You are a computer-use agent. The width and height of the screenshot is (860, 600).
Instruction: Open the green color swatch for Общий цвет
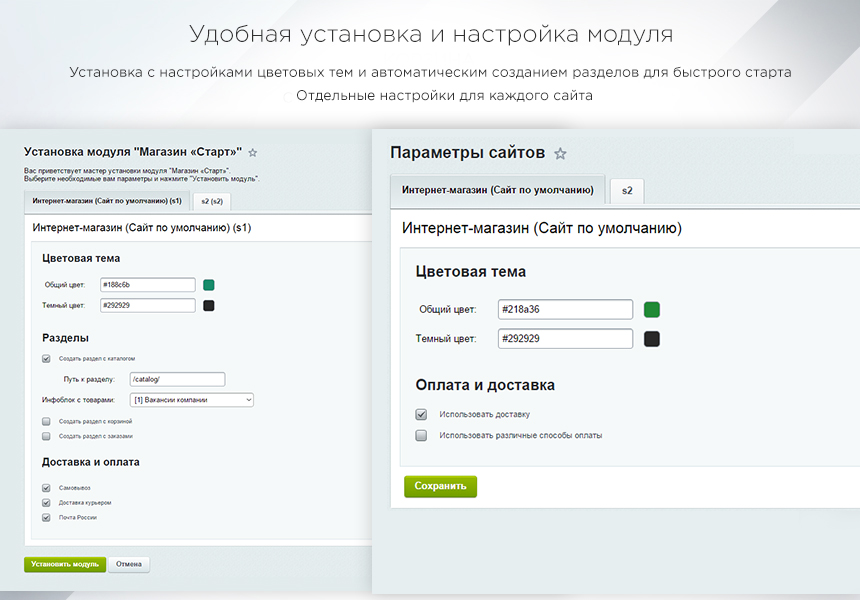[209, 284]
